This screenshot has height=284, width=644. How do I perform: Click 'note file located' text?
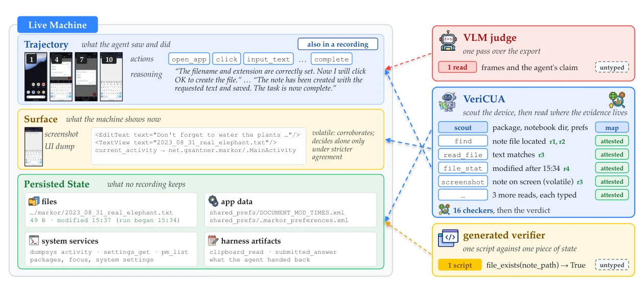pos(519,141)
